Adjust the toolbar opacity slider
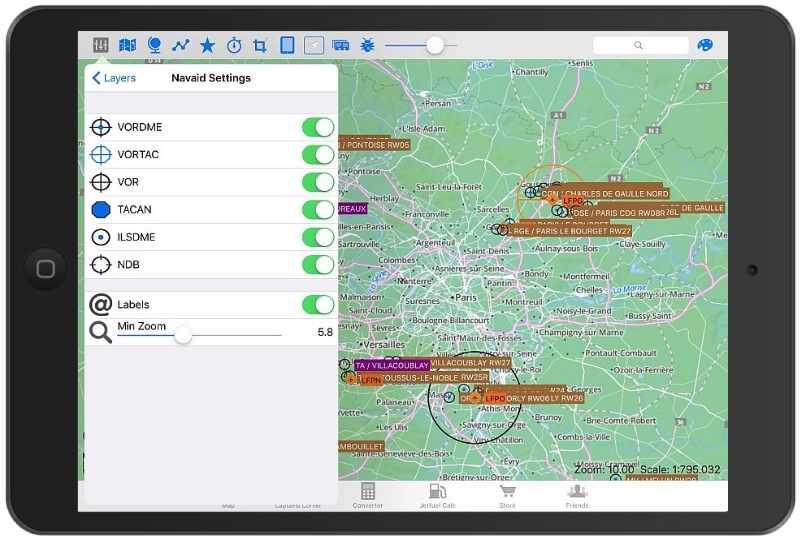Screen dimensions: 800x541 435,45
